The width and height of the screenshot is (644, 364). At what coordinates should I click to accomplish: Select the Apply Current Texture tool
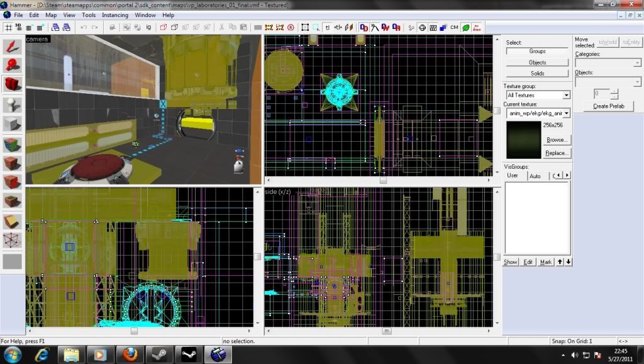(13, 163)
